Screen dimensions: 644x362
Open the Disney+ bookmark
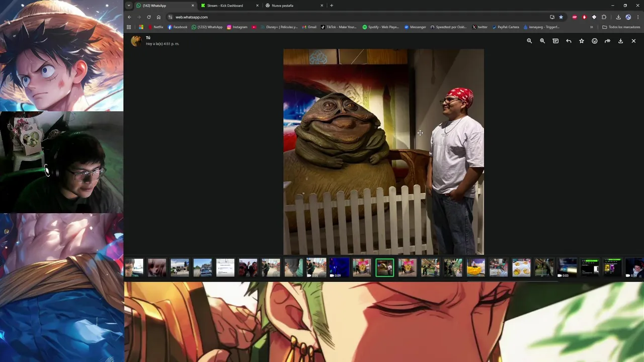point(279,27)
